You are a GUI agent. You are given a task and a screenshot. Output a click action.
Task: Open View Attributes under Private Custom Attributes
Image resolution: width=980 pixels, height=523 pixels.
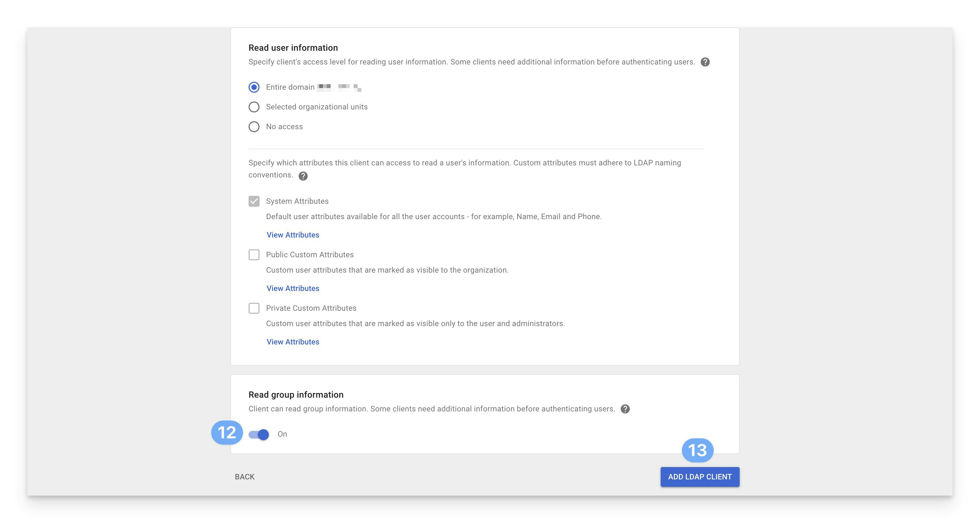[x=292, y=342]
